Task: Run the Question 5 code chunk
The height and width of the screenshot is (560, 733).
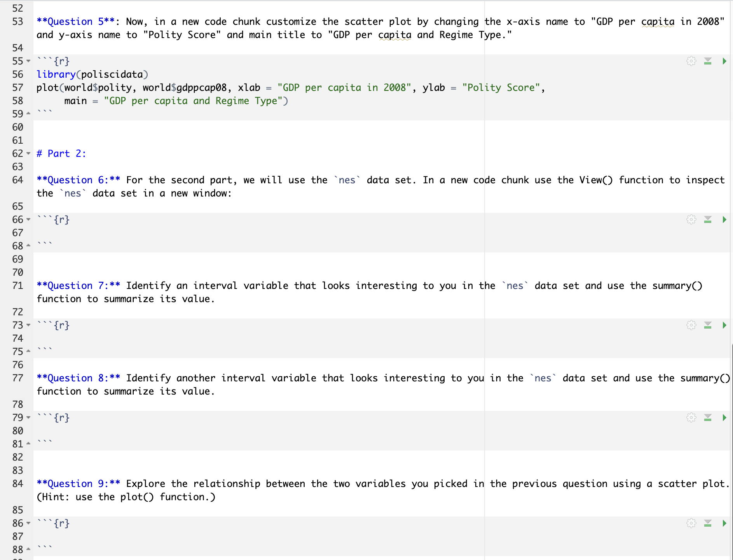Action: 724,61
